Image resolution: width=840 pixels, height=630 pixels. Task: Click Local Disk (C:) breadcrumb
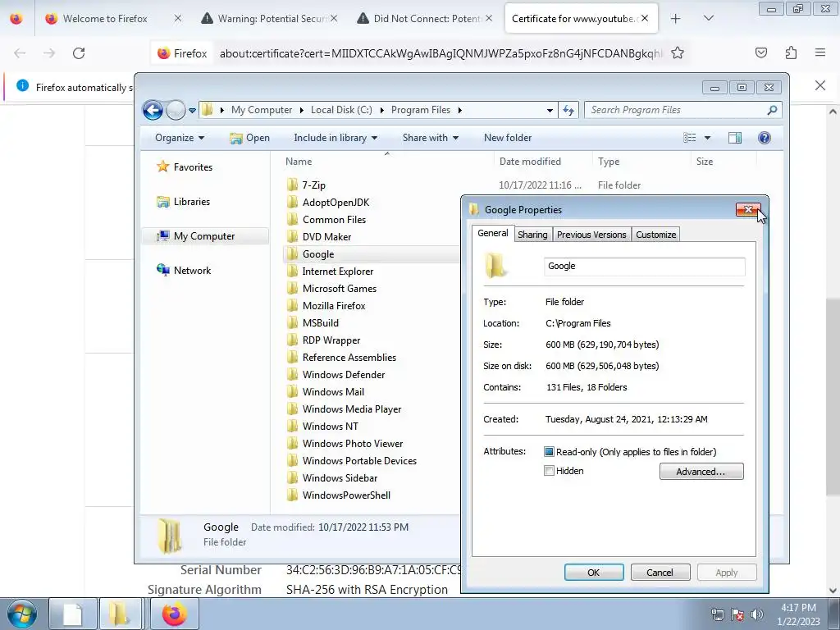(341, 110)
